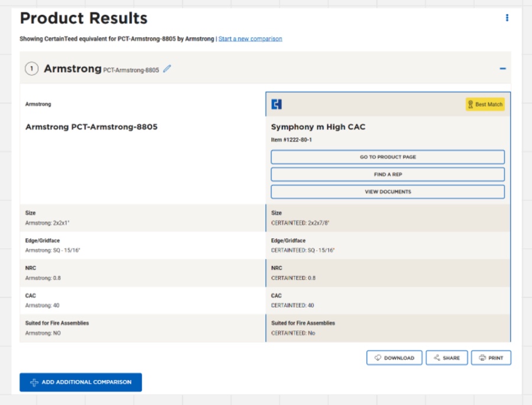
Task: Click CERTAINTEED: 0.8 NRC value
Action: 293,278
